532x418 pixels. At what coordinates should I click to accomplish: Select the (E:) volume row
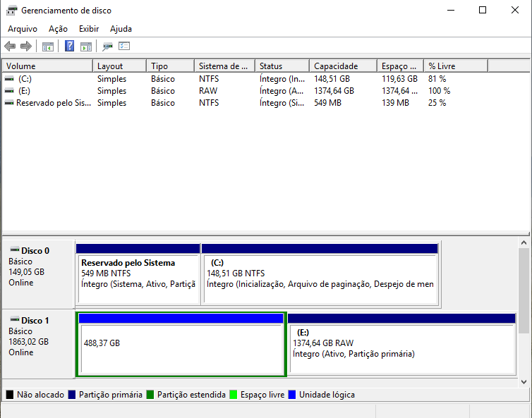[x=266, y=91]
